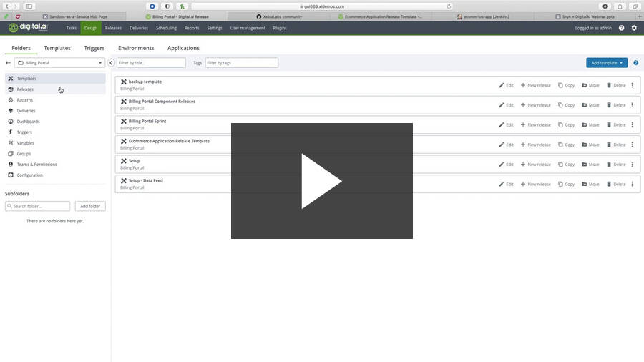644x362 pixels.
Task: Edit Billing Portal Component Releases template
Action: pyautogui.click(x=506, y=105)
